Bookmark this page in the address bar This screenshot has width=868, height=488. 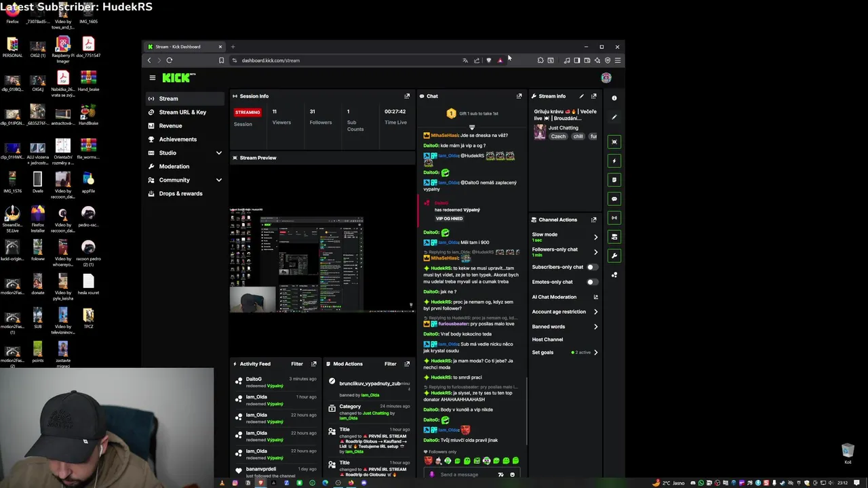click(x=221, y=60)
